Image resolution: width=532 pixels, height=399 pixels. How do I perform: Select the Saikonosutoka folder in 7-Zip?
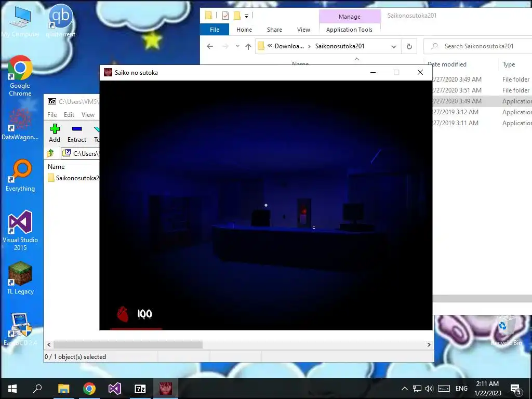coord(73,178)
